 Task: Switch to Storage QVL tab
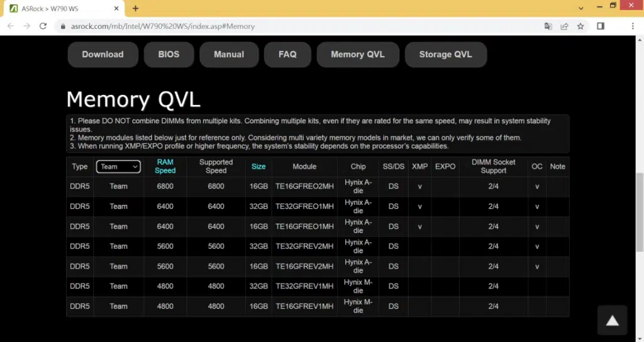pyautogui.click(x=445, y=55)
